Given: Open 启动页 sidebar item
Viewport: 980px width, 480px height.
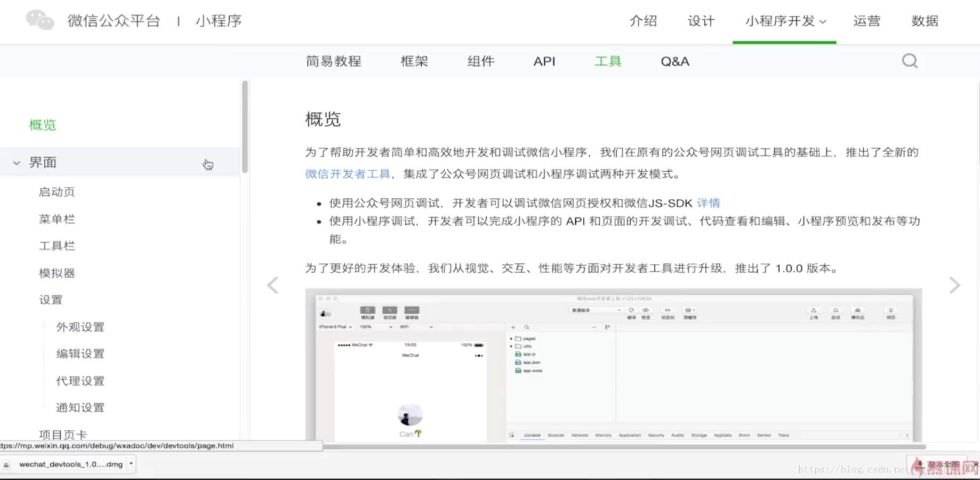Looking at the screenshot, I should point(57,192).
